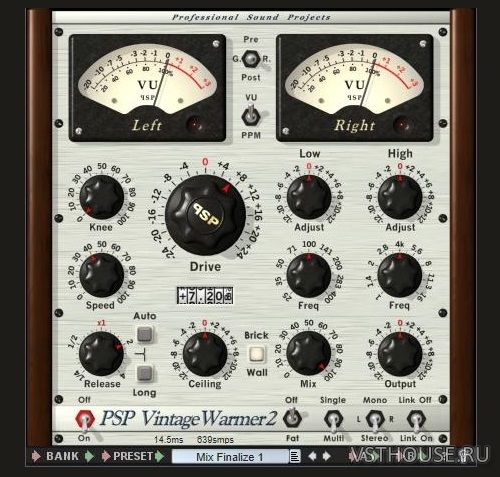Viewport: 500px width, 477px height.
Task: Click the Output knob
Action: point(400,354)
